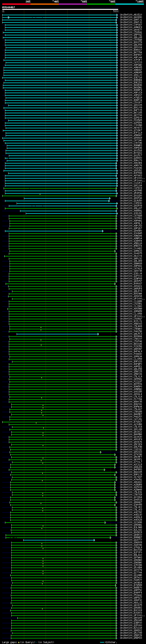Select the UniRef100_B7GE67 label

pos(131,422)
